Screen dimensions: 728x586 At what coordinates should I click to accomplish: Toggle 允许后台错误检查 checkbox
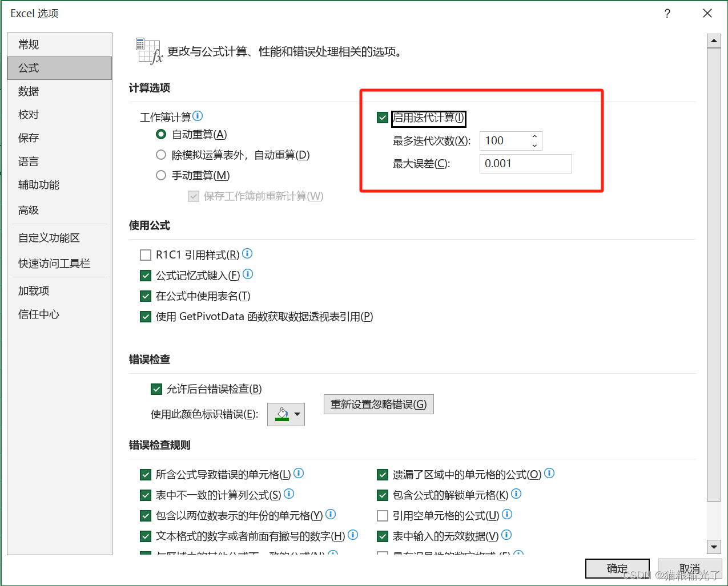(156, 389)
